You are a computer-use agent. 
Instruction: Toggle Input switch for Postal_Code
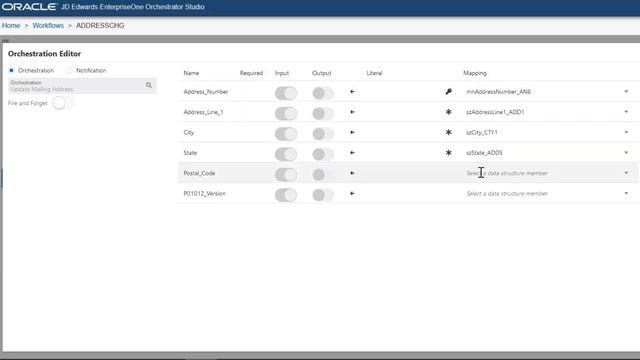point(286,175)
